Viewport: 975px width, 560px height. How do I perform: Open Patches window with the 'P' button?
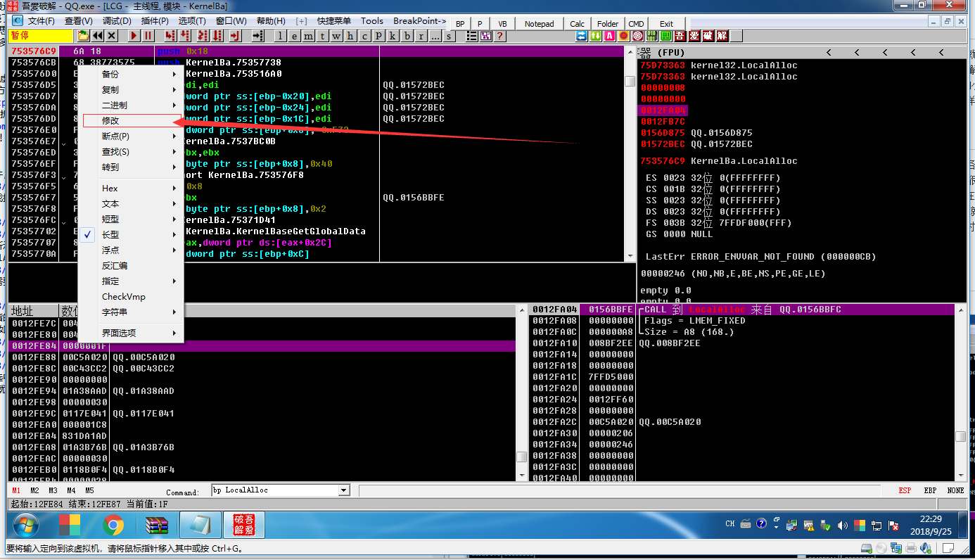pyautogui.click(x=378, y=36)
